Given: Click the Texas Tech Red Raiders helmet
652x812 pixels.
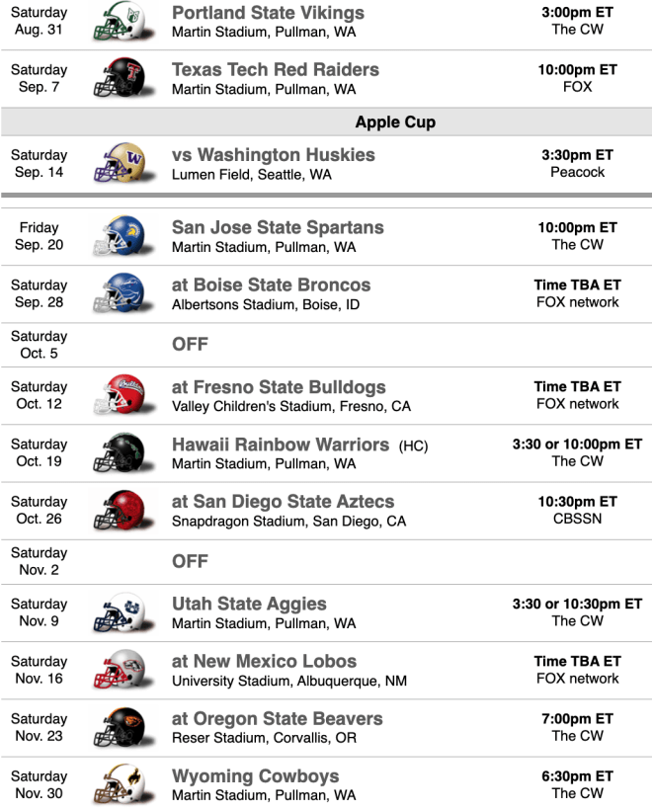Looking at the screenshot, I should coord(123,78).
